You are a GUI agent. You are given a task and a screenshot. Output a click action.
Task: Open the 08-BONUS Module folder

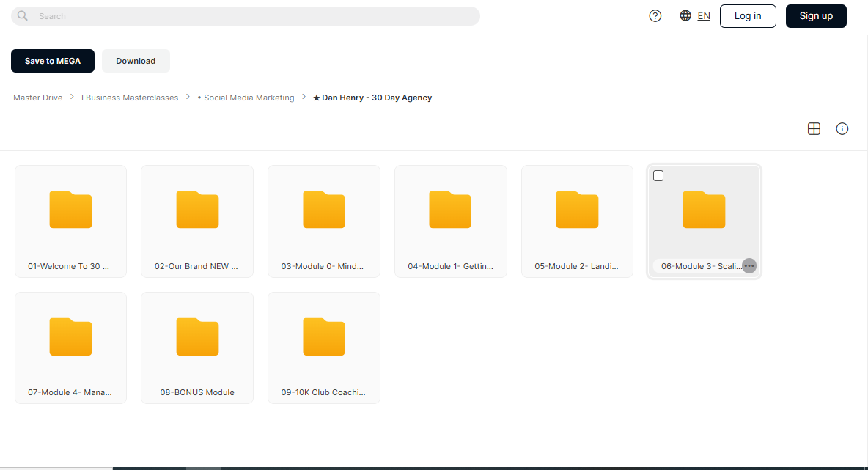coord(197,348)
